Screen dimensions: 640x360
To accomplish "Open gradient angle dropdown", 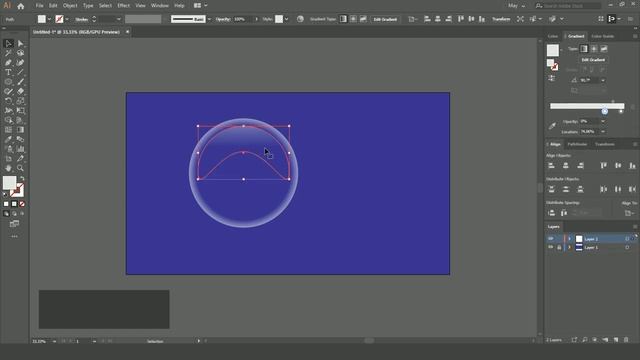I will pyautogui.click(x=603, y=80).
